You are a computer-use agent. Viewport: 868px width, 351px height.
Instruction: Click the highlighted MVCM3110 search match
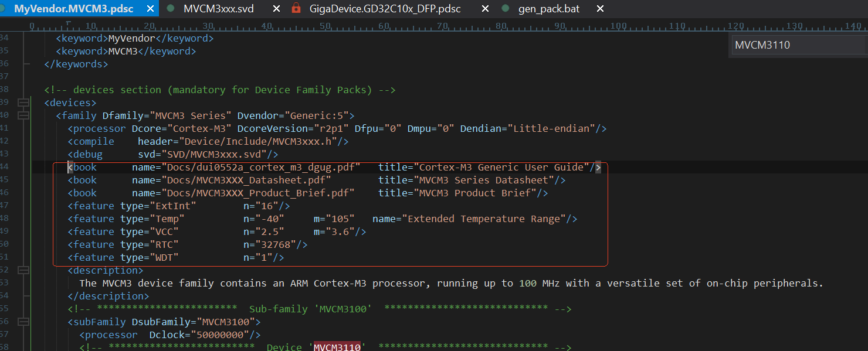[x=337, y=347]
